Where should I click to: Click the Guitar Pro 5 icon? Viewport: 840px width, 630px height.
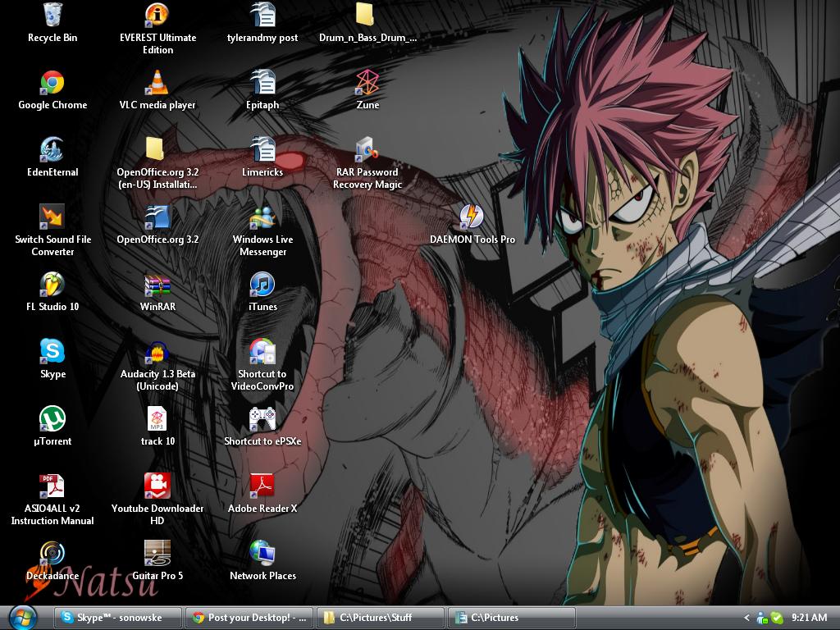157,553
